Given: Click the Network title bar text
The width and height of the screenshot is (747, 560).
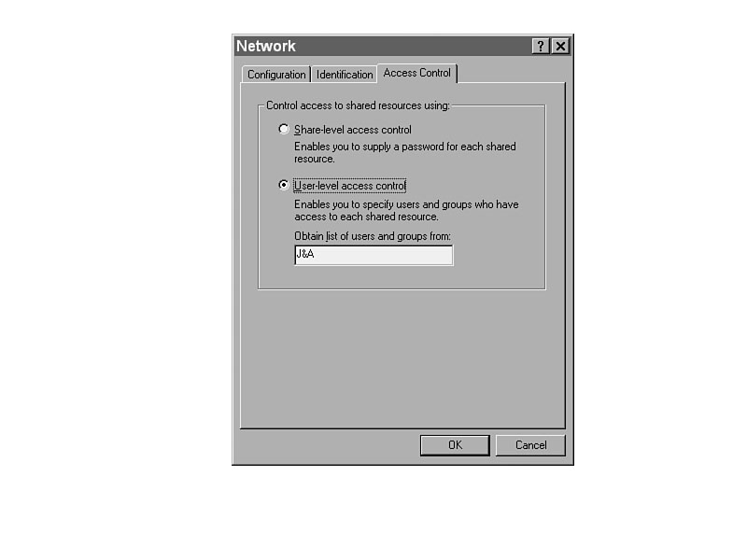Looking at the screenshot, I should tap(266, 46).
